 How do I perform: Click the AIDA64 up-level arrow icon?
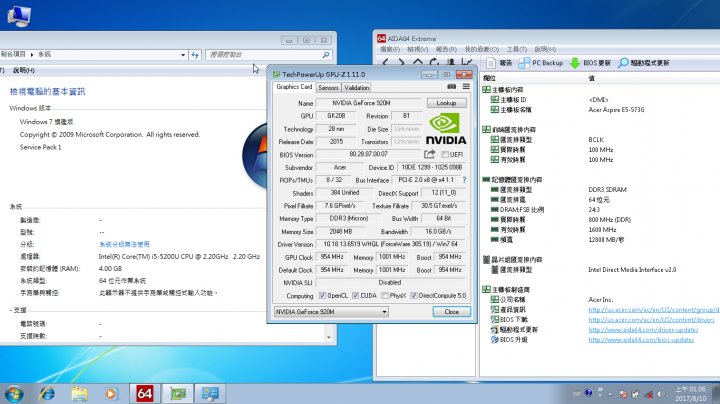click(417, 62)
